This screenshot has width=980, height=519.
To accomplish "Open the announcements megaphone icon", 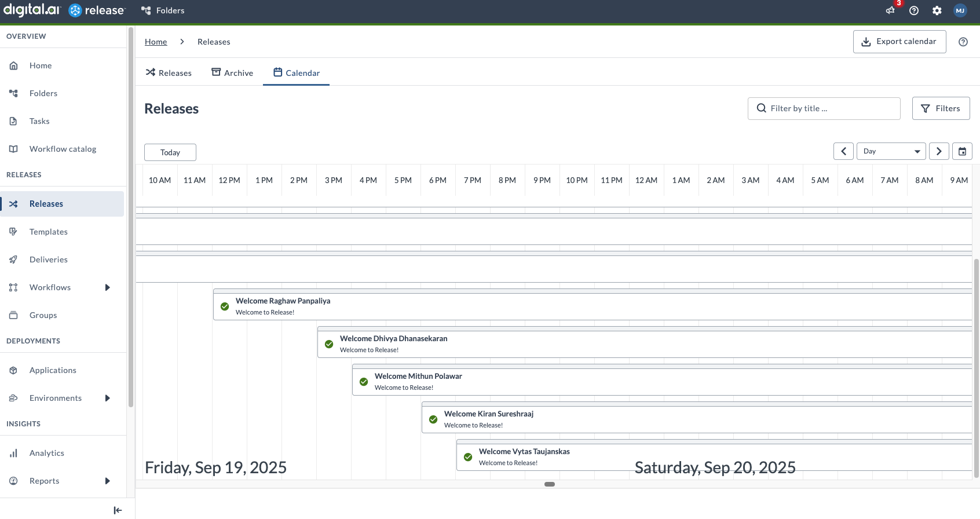I will (x=890, y=10).
